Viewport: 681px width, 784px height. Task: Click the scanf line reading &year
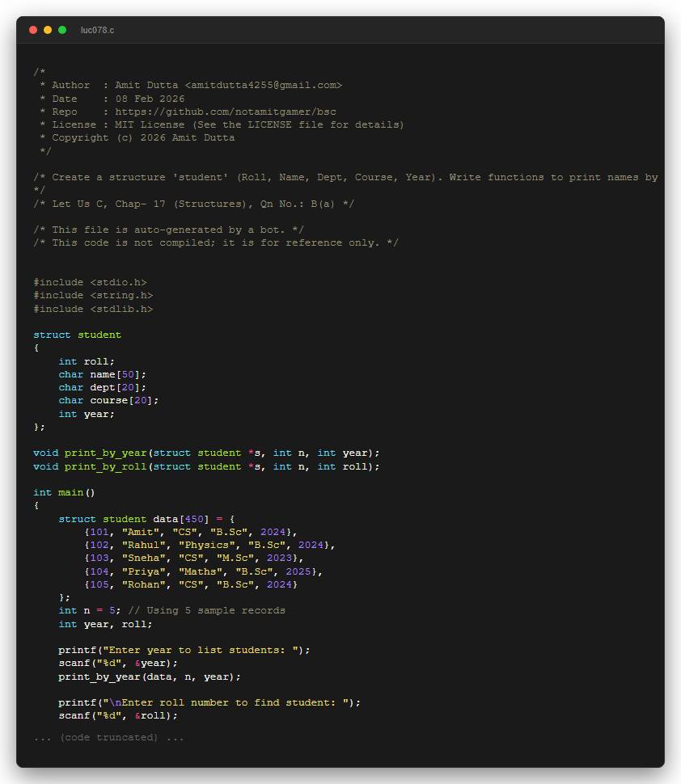pos(118,663)
